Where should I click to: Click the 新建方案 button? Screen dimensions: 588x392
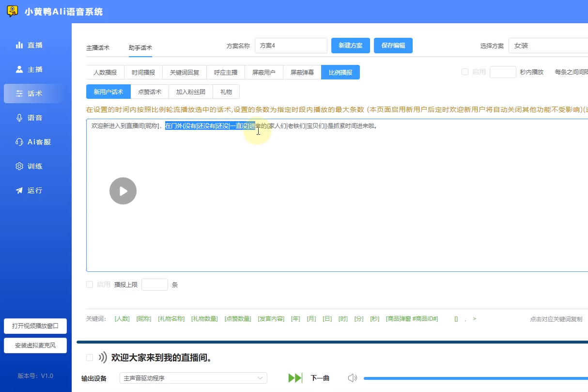350,45
